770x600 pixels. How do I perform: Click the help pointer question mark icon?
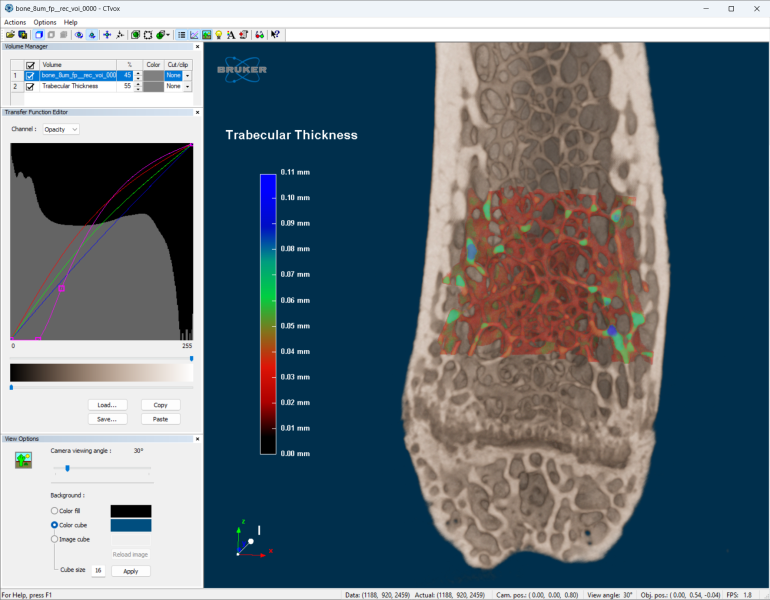click(x=275, y=34)
